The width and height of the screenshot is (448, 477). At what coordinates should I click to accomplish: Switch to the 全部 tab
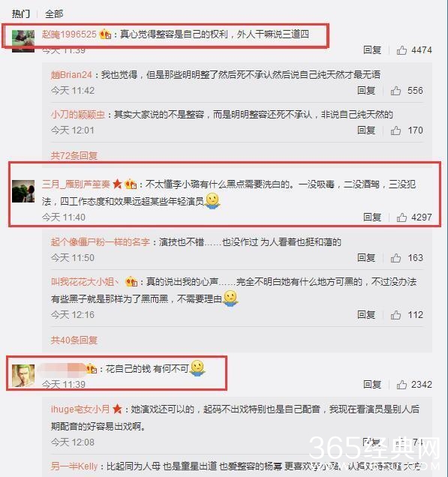tap(54, 14)
